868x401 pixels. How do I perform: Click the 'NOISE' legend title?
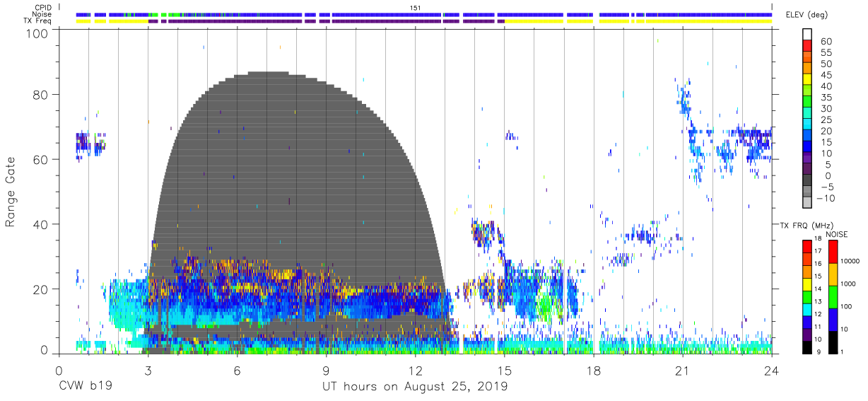click(x=836, y=234)
